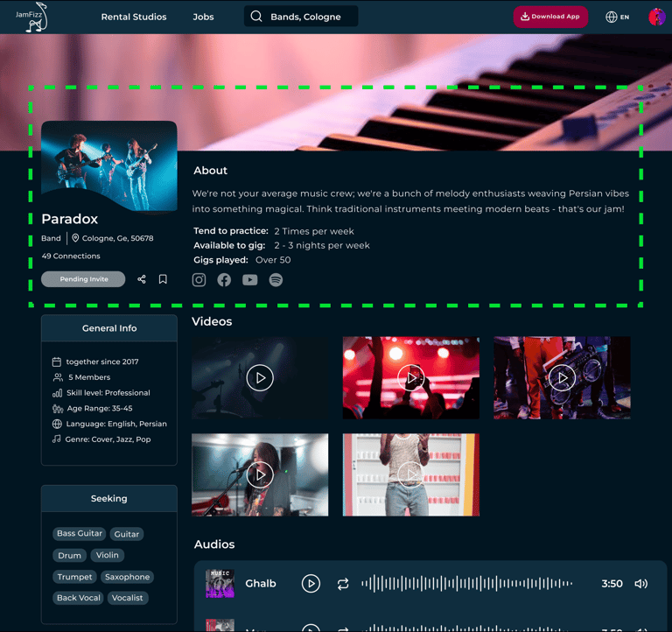Viewport: 672px width, 632px height.
Task: Play the red concert crowd video
Action: 411,378
